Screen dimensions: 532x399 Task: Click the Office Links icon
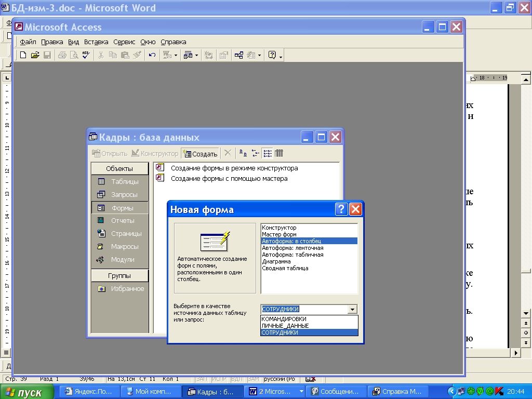167,55
